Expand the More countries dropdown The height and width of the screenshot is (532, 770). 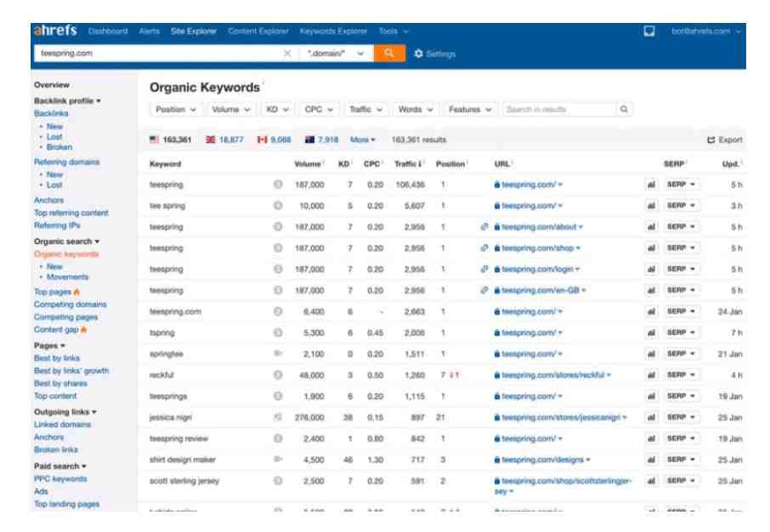point(362,139)
